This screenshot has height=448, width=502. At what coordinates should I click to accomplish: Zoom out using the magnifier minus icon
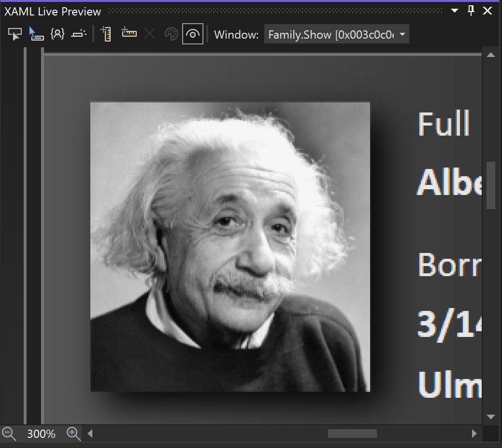click(8, 434)
